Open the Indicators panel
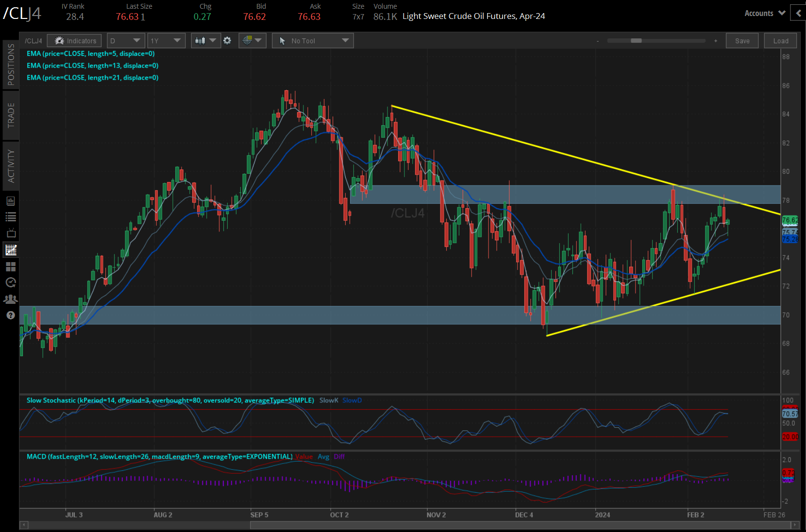 (x=74, y=41)
